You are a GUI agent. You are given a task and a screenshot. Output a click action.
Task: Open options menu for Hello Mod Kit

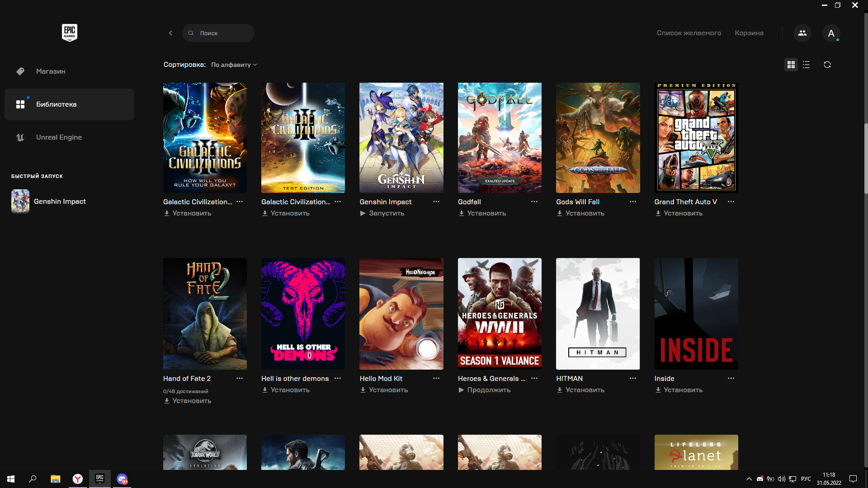(436, 378)
